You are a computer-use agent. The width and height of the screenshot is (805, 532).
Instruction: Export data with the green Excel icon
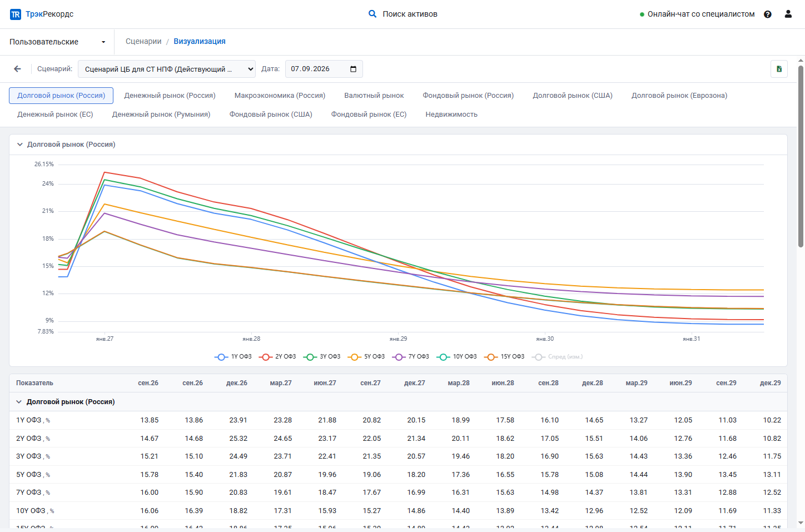coord(779,69)
